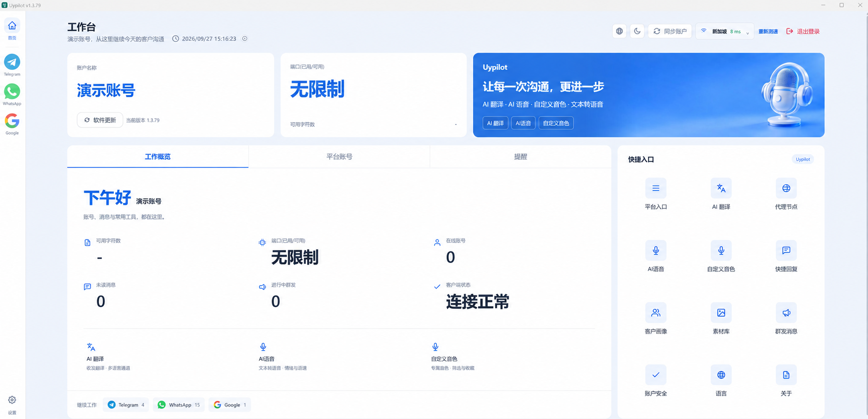Open the 账户安全 shortcut icon
The image size is (868, 419).
(656, 375)
